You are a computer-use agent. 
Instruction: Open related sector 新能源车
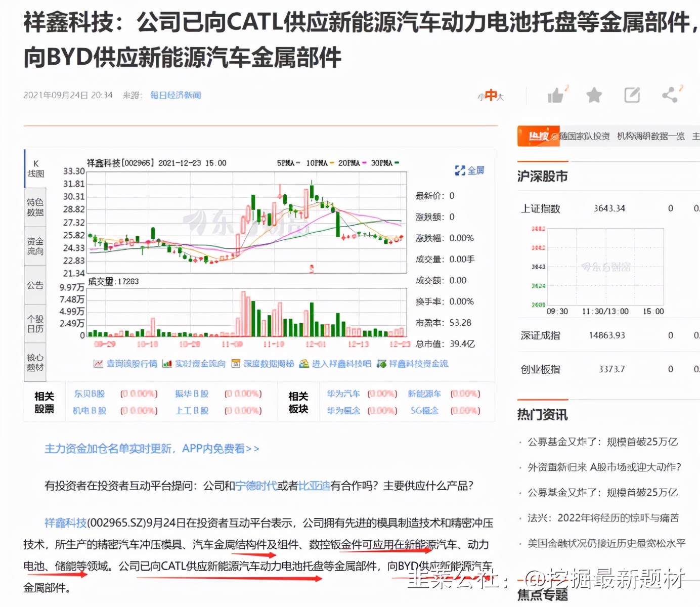coord(425,394)
